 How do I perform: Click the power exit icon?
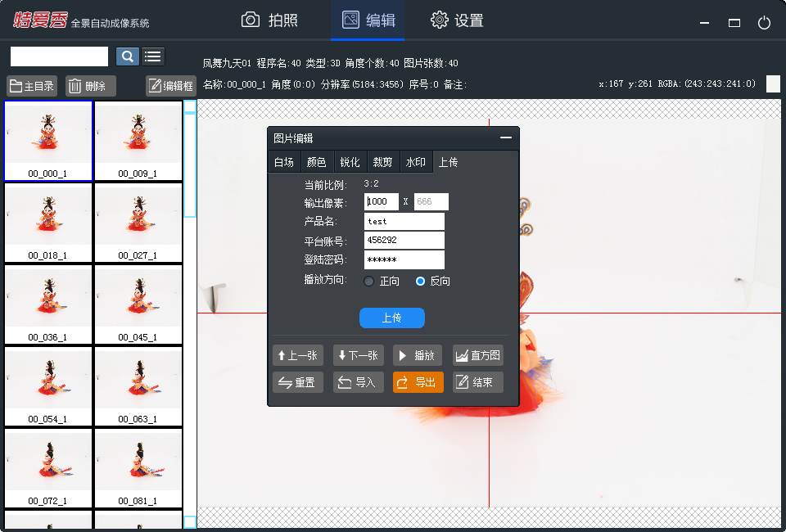764,23
